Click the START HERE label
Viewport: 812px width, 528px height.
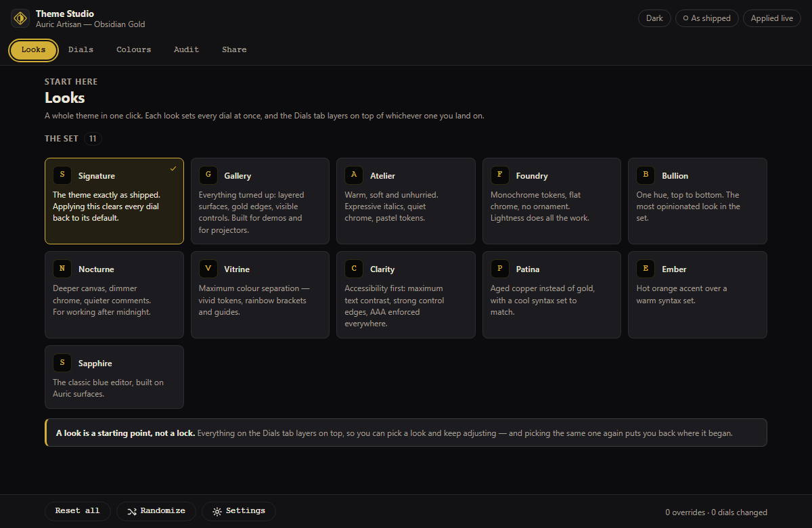[x=71, y=82]
